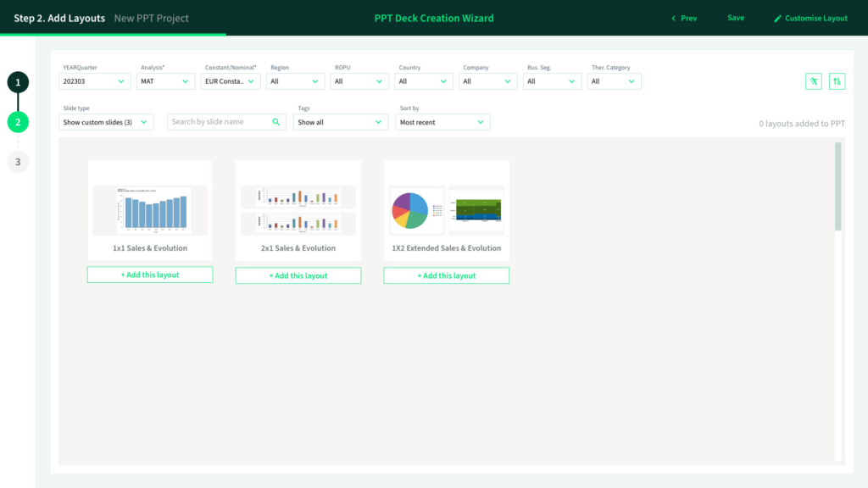Add the 1X2 Extended Sales & Evolution layout
The height and width of the screenshot is (488, 868).
pyautogui.click(x=447, y=275)
